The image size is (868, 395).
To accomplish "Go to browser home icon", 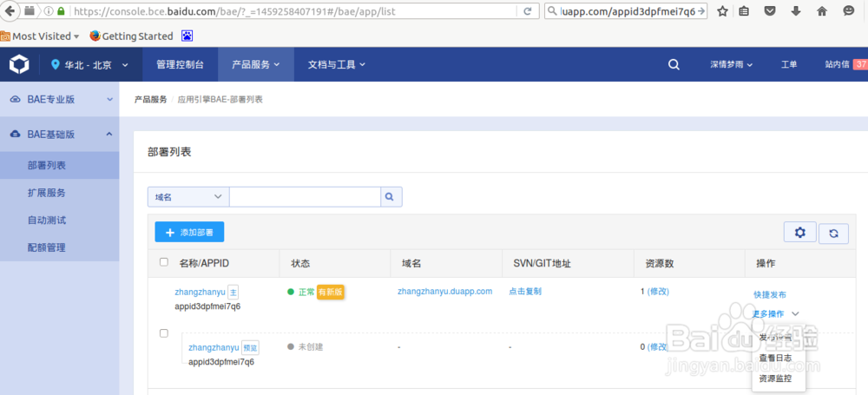I will tap(822, 11).
